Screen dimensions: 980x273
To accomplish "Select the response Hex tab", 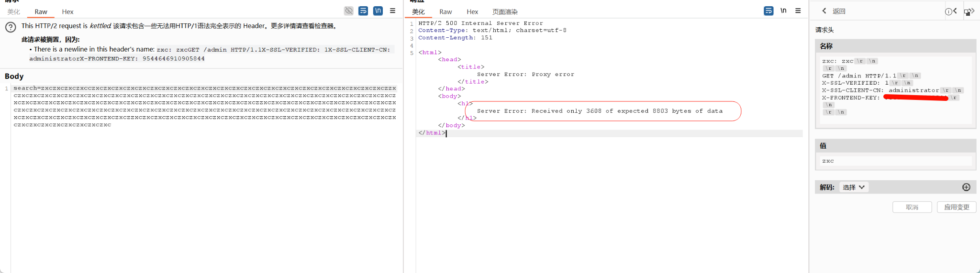I will click(x=472, y=11).
